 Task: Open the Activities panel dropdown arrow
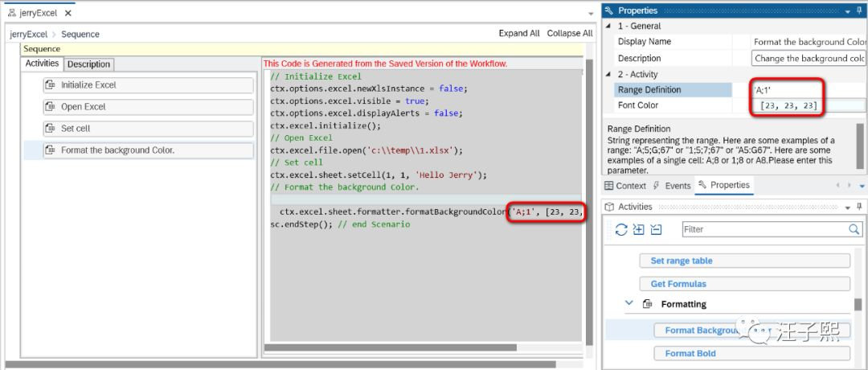[848, 208]
